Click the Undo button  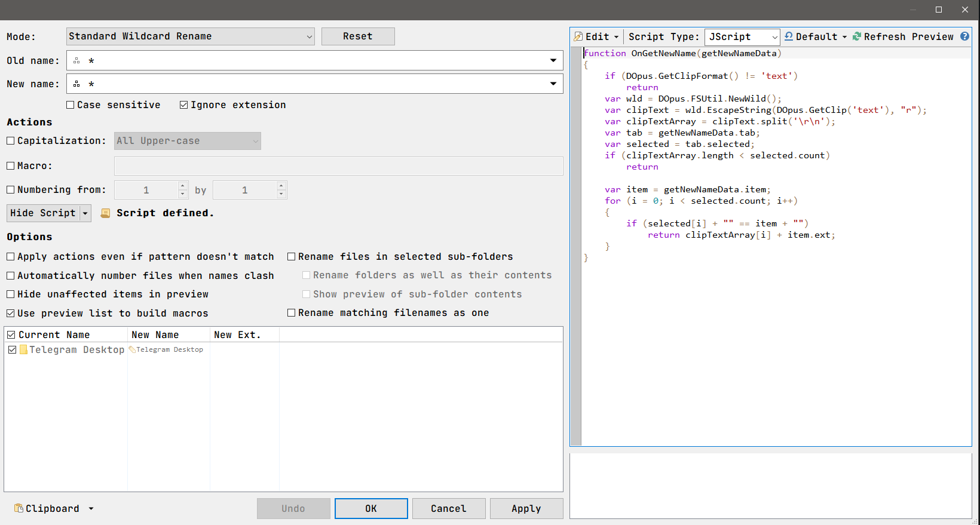[293, 508]
